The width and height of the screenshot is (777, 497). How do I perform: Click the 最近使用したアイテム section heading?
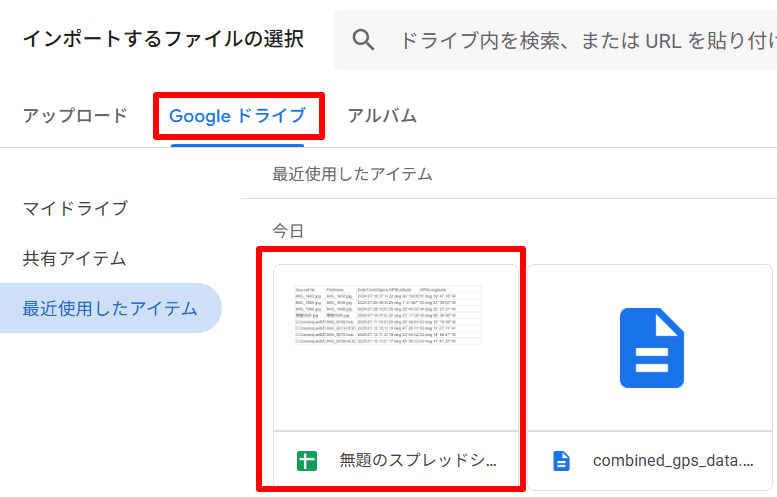352,174
